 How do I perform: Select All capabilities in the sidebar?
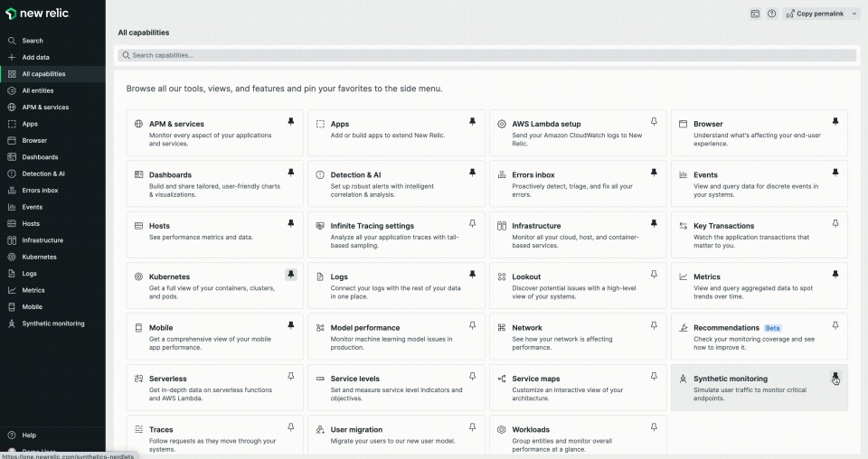coord(52,73)
